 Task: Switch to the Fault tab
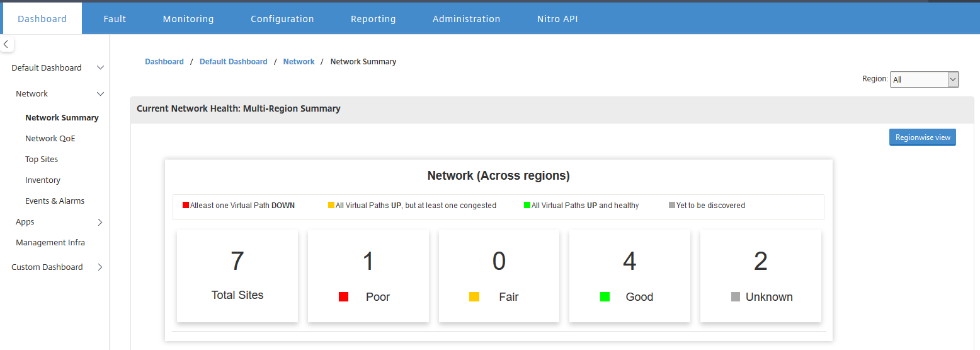pyautogui.click(x=115, y=19)
